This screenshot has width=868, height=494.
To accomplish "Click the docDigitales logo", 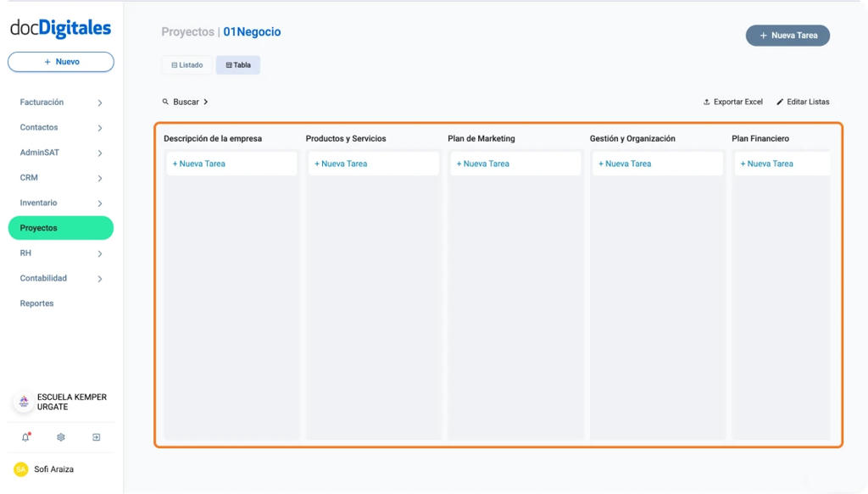I will pos(60,28).
